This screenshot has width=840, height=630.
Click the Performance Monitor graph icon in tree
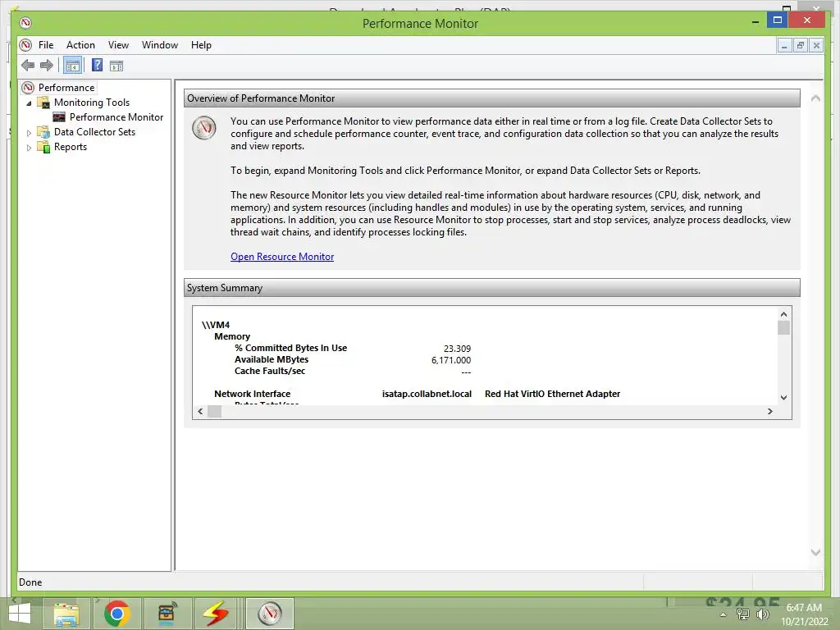coord(59,116)
